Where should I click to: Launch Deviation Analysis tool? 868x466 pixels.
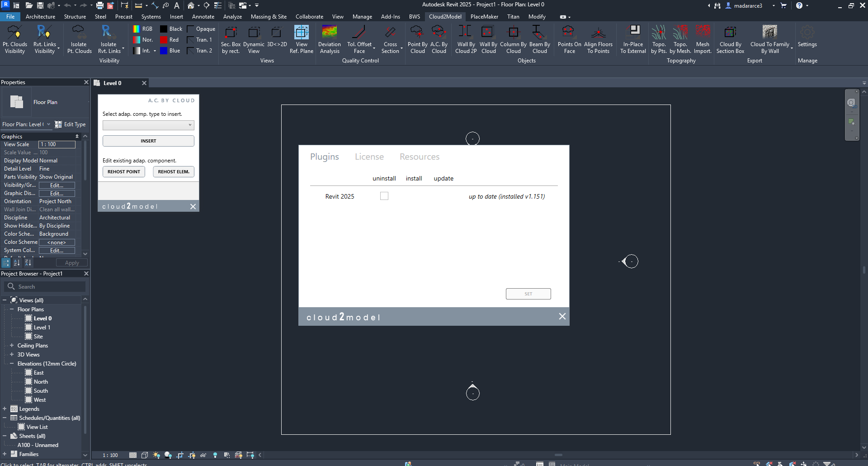330,40
